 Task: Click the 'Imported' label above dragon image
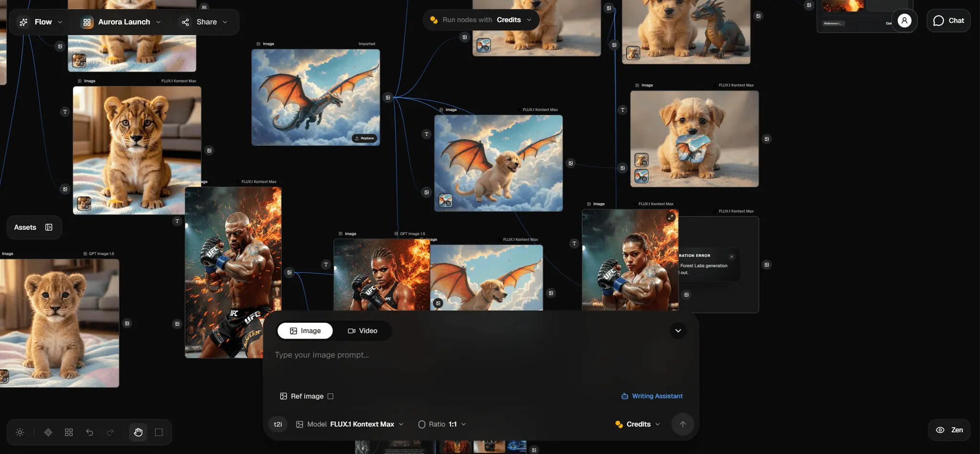(x=367, y=44)
